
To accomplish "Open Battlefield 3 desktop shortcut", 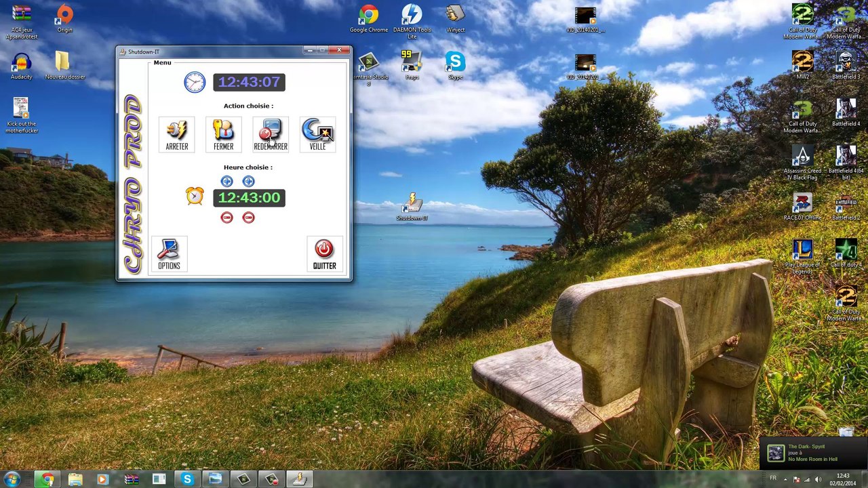I will click(846, 66).
